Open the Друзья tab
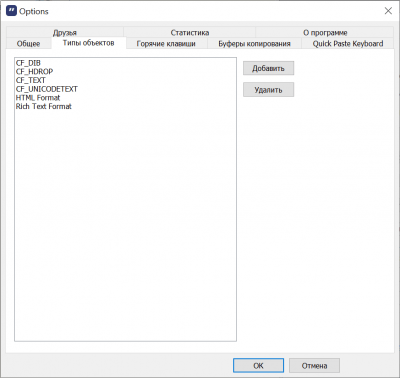This screenshot has width=400, height=378. point(65,32)
